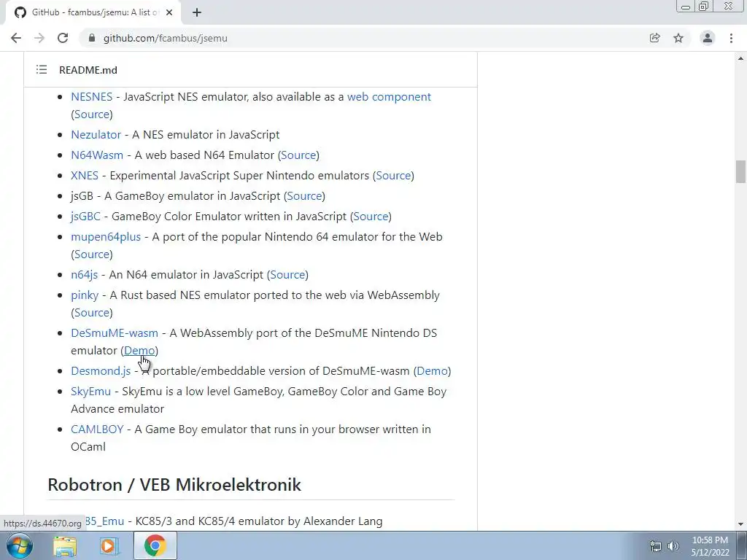747x560 pixels.
Task: Open the mupen64plus link
Action: click(x=106, y=237)
